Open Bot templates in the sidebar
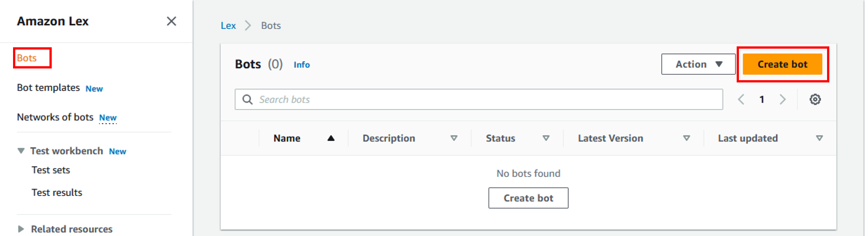The image size is (868, 236). click(49, 88)
